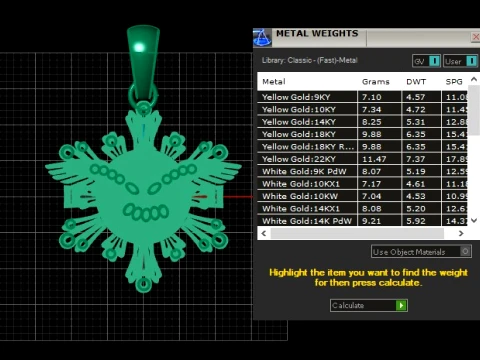Sort by the DWT column header
Viewport: 480px width, 360px height.
pyautogui.click(x=416, y=82)
